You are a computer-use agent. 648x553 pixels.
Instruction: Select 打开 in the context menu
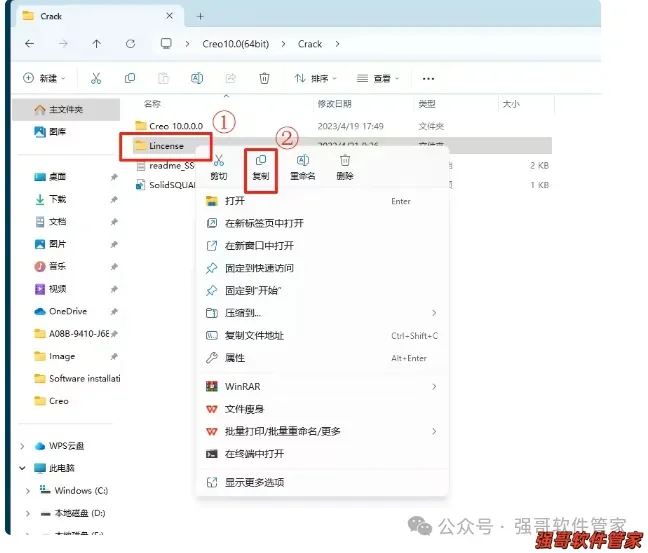(322, 201)
